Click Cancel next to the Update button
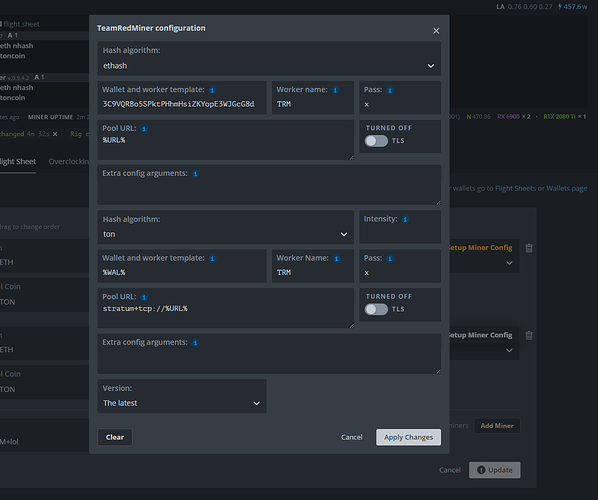This screenshot has height=500, width=598. click(450, 470)
